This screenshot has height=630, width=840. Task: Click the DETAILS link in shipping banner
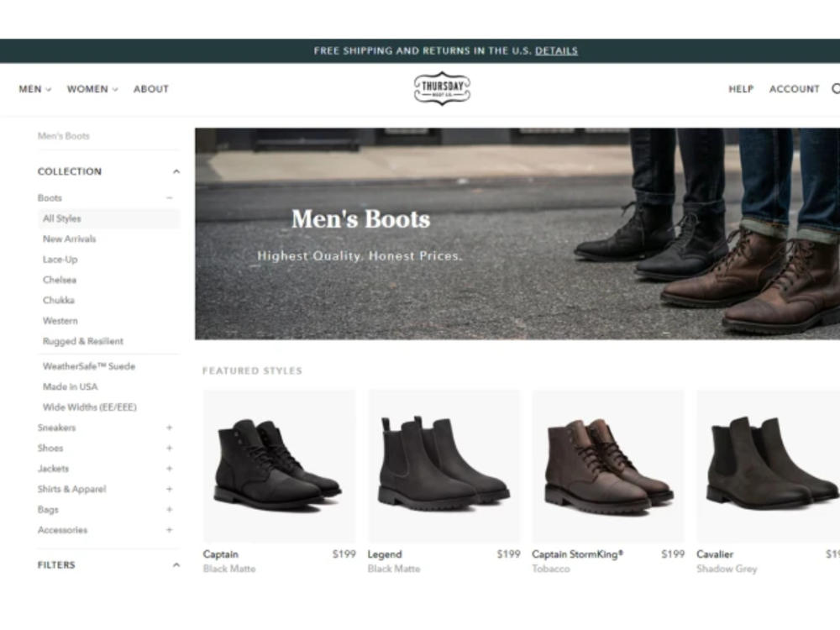pyautogui.click(x=556, y=51)
